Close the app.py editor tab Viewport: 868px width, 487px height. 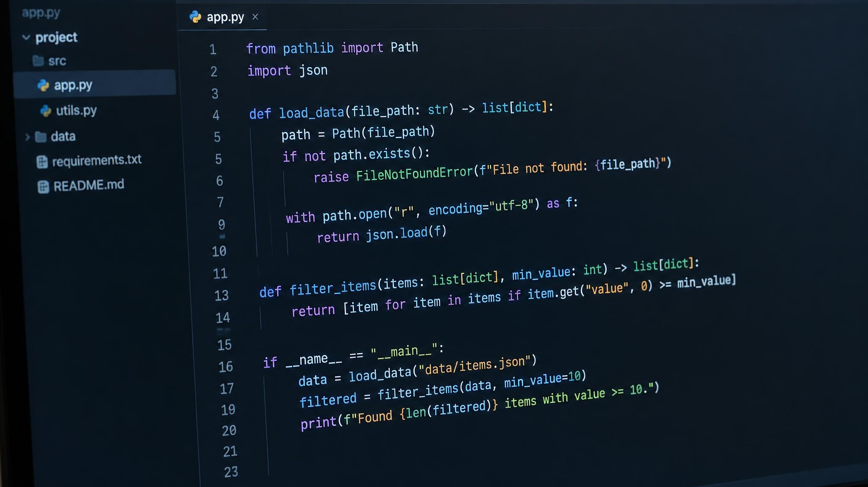click(255, 17)
